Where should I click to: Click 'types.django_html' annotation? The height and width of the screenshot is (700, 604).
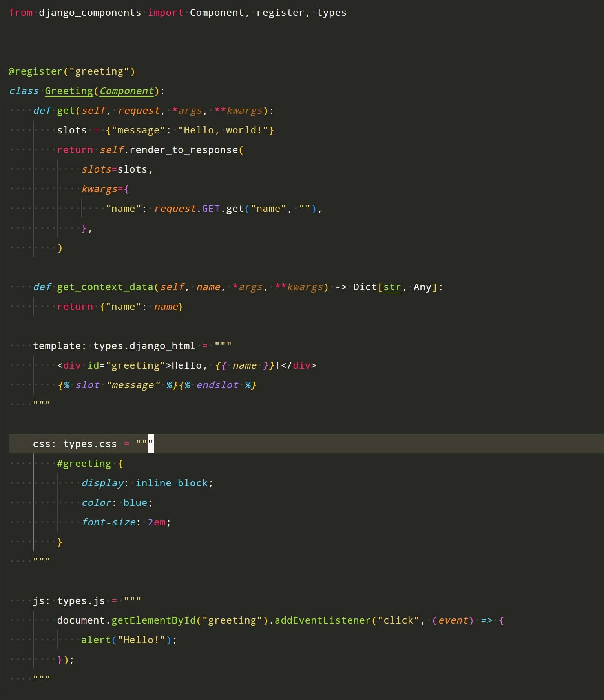[x=144, y=346]
